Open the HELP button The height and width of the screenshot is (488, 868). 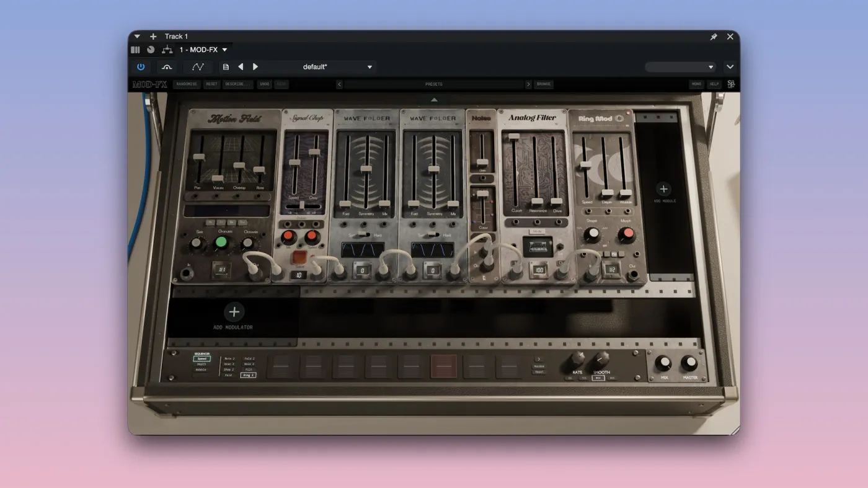(714, 84)
